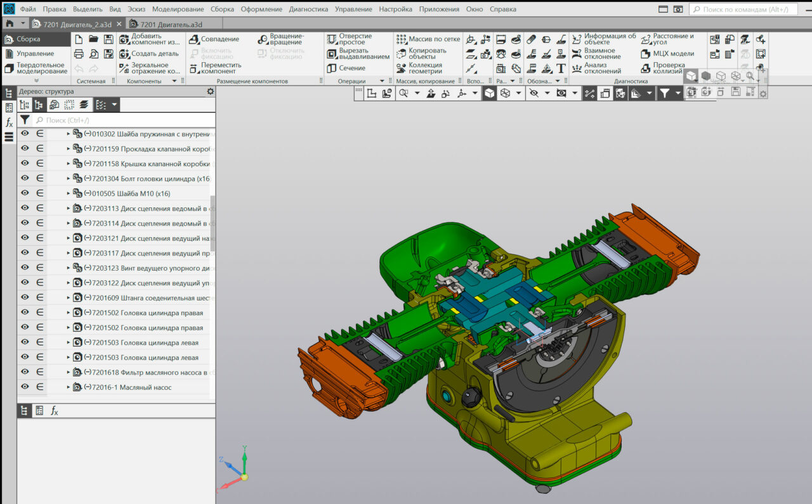This screenshot has height=504, width=812.
Task: Open the Операции panel dropdown arrow
Action: pos(382,81)
